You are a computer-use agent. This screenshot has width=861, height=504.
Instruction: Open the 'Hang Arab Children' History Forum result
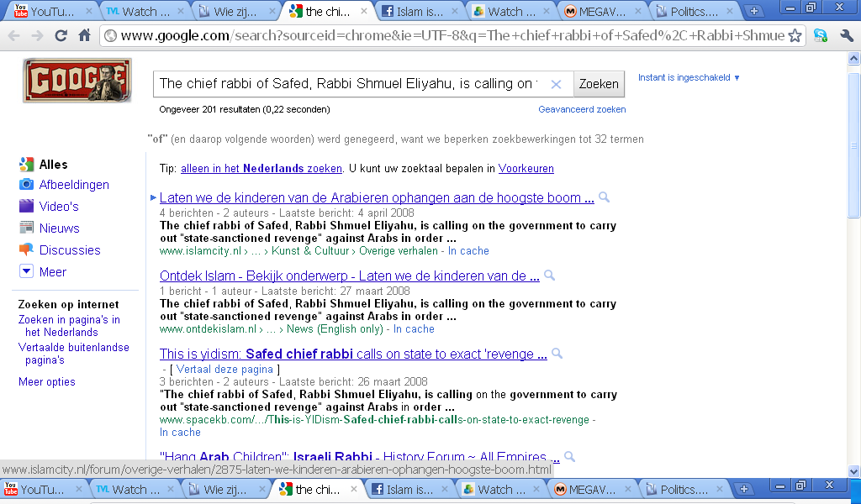point(360,456)
